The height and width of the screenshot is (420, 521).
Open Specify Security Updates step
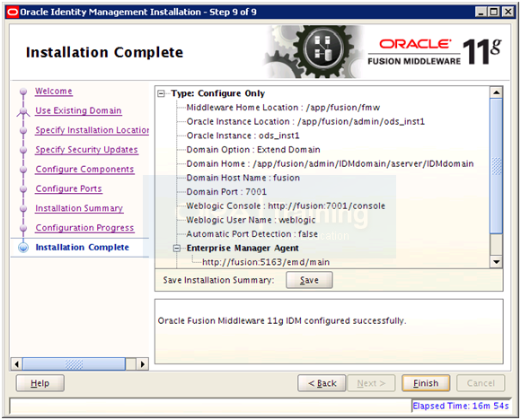pos(86,150)
